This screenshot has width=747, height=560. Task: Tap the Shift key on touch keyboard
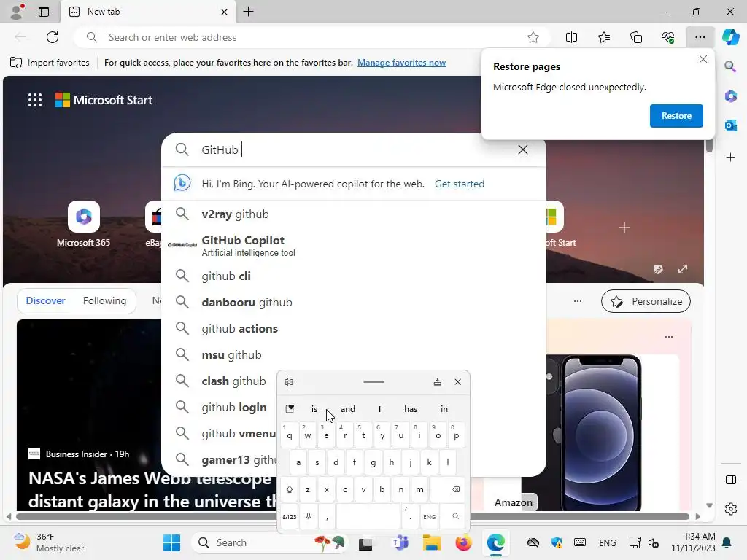(x=289, y=489)
